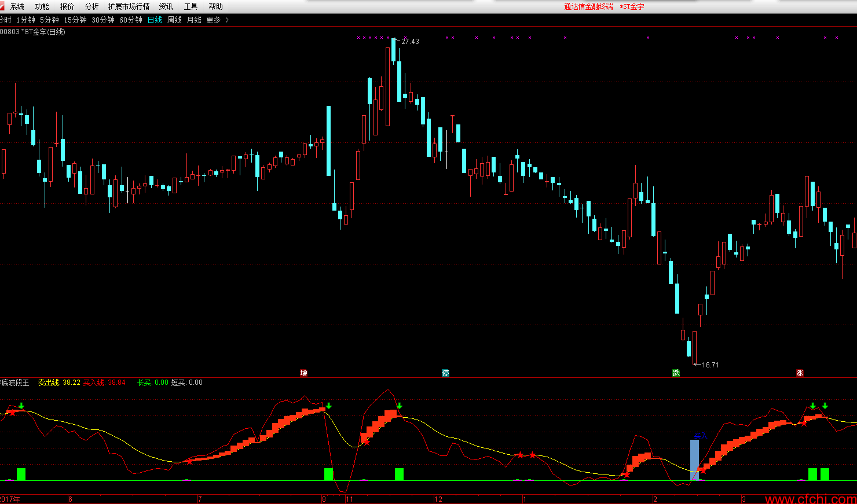This screenshot has height=504, width=857.
Task: Click month 11 on the time axis
Action: 349,499
